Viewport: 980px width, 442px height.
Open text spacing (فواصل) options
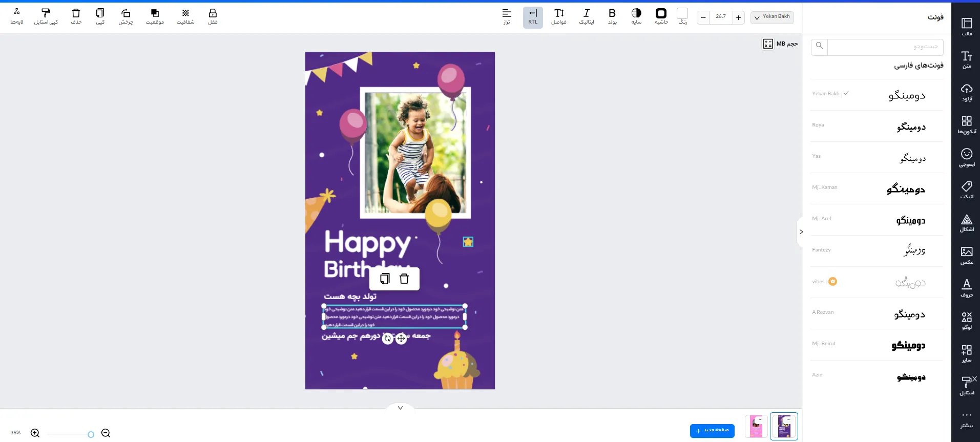click(x=559, y=16)
